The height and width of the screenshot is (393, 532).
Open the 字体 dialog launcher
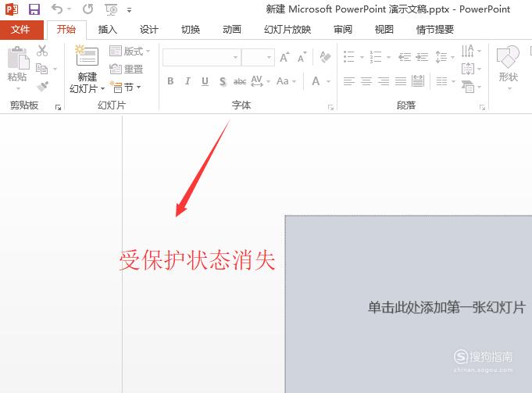(330, 107)
